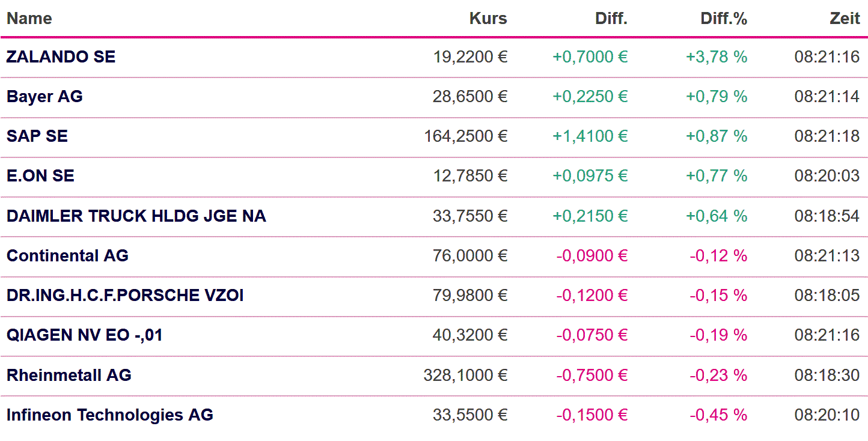
Task: Sort table by Name column header
Action: point(29,19)
